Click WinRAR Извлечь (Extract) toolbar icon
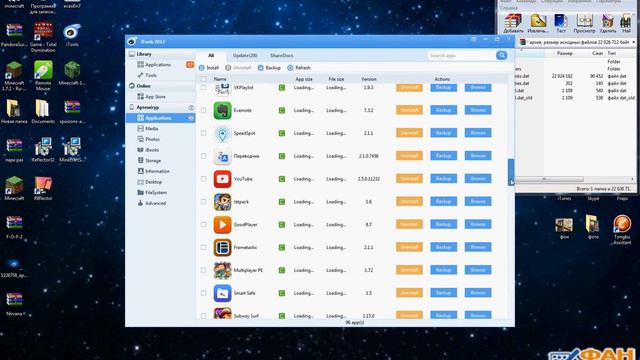Image resolution: width=640 pixels, height=360 pixels. coord(538,23)
